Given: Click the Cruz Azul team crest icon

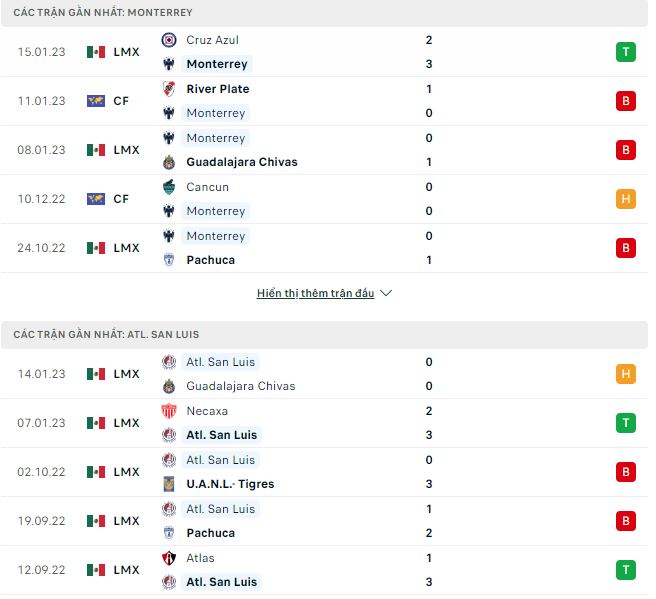Looking at the screenshot, I should [169, 40].
